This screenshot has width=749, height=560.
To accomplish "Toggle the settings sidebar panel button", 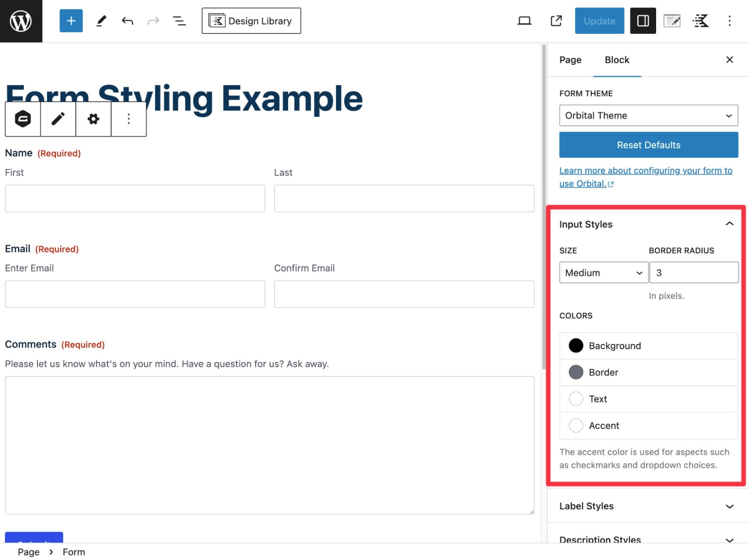I will pos(643,21).
